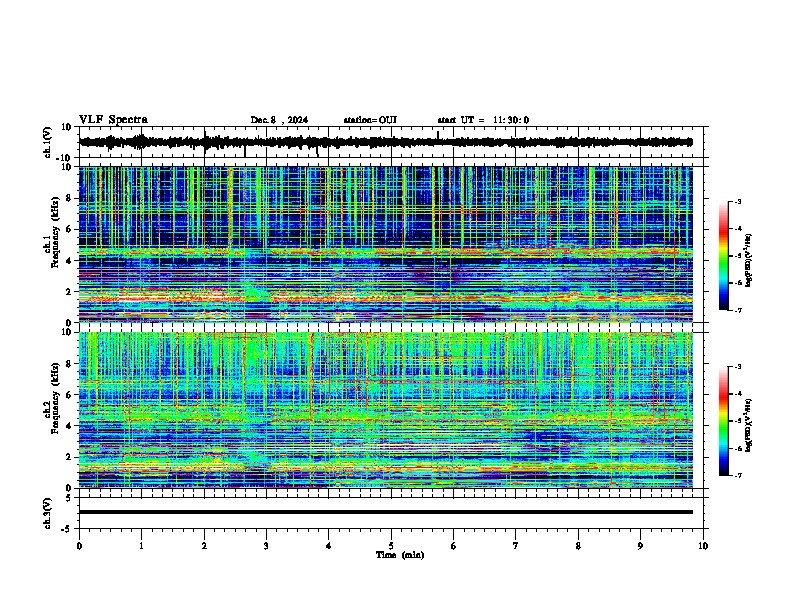Image resolution: width=792 pixels, height=612 pixels.
Task: Click the "2" tick on the time axis
Action: coord(204,546)
